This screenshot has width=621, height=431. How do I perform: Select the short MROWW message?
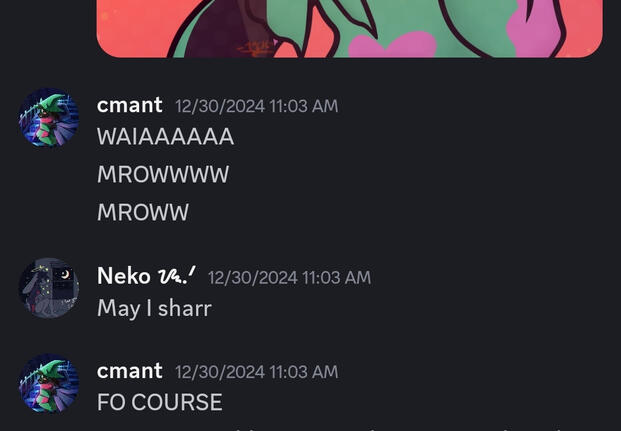point(143,212)
